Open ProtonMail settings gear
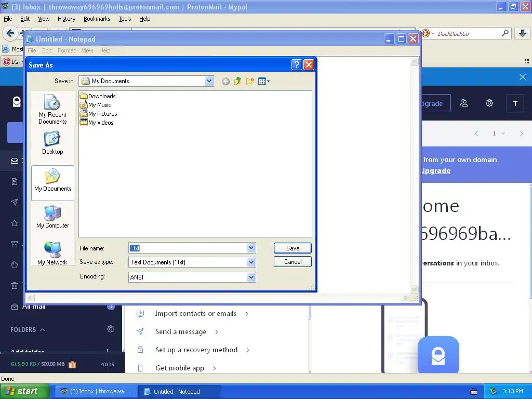Viewport: 532px width, 399px height. (x=489, y=103)
